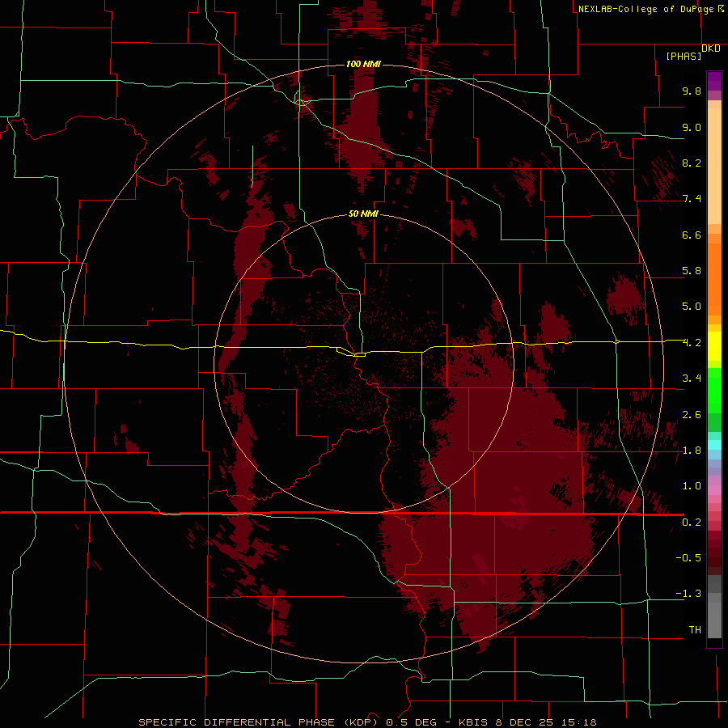Click the 6.6 value on the scale
This screenshot has width=728, height=728.
tap(692, 235)
